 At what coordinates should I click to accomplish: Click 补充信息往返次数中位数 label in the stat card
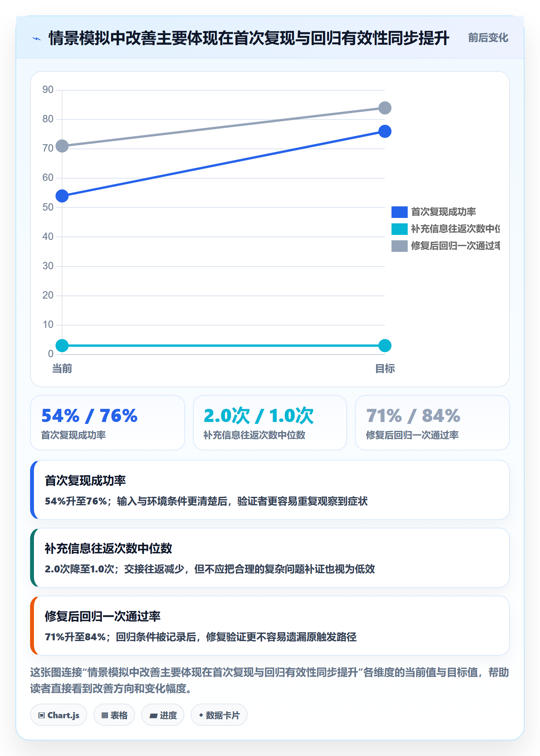coord(254,435)
